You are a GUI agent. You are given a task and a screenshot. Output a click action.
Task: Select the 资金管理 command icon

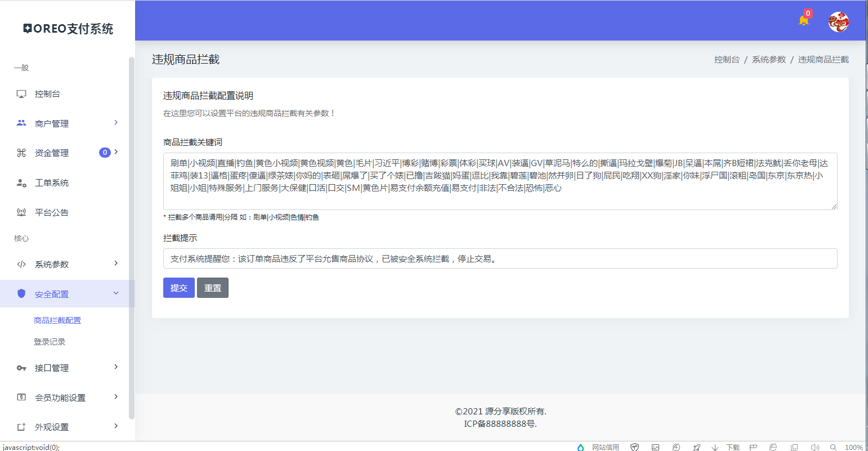pos(21,152)
